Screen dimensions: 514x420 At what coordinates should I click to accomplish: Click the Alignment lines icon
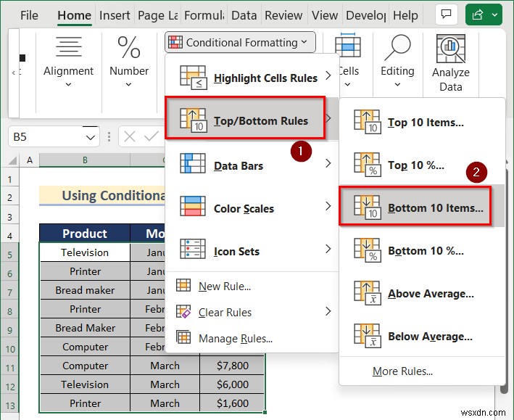pyautogui.click(x=69, y=46)
